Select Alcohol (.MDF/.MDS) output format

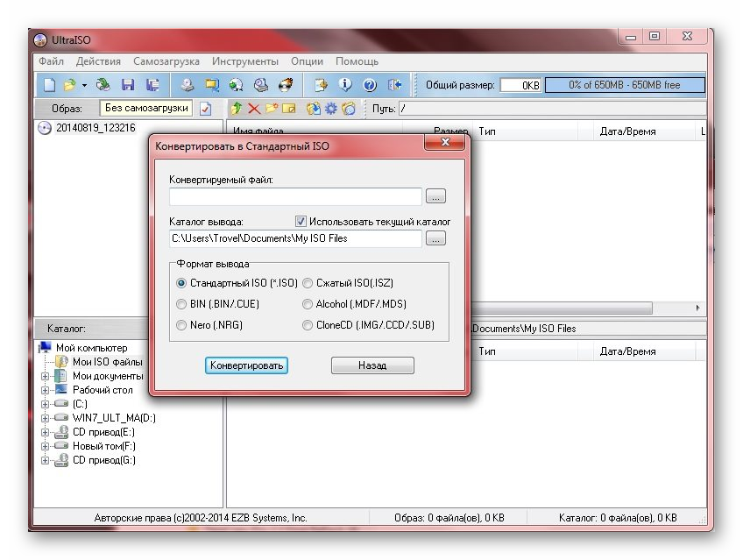click(x=308, y=304)
